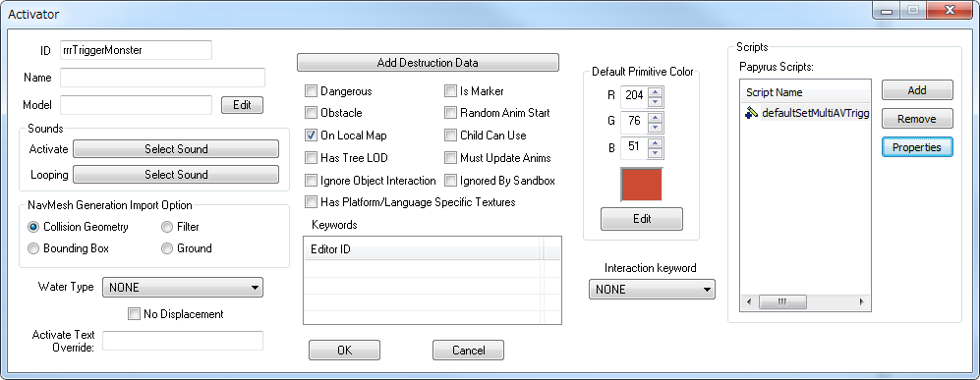Close the Activator dialog window
980x380 pixels.
click(949, 11)
